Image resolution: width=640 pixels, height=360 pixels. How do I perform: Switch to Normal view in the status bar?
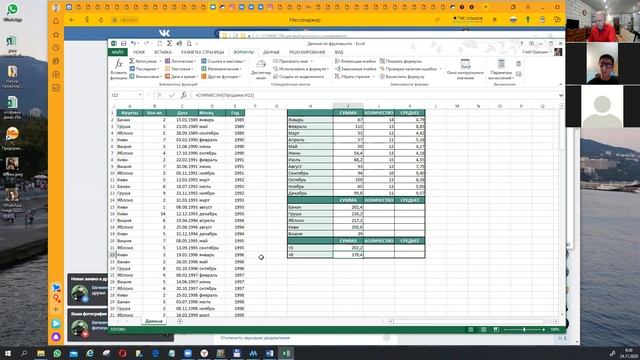point(471,329)
